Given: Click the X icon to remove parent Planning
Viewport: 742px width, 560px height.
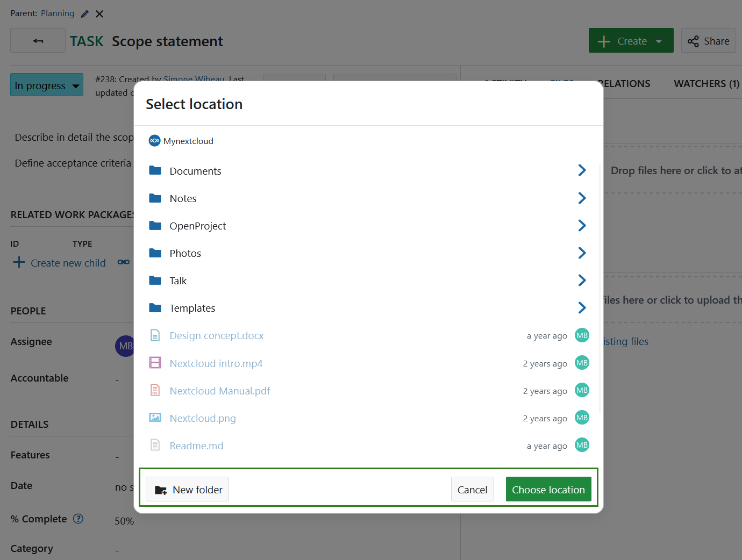Looking at the screenshot, I should click(x=99, y=13).
